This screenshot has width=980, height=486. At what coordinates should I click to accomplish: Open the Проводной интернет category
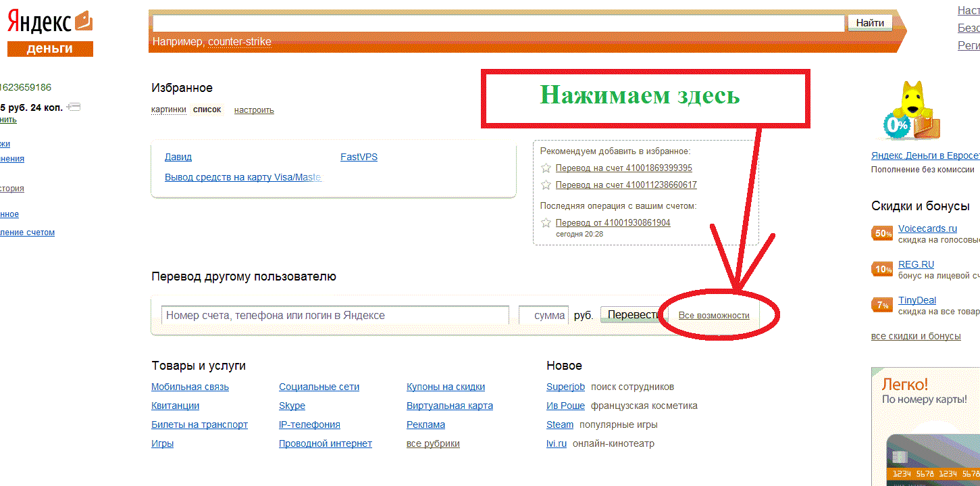click(x=326, y=443)
